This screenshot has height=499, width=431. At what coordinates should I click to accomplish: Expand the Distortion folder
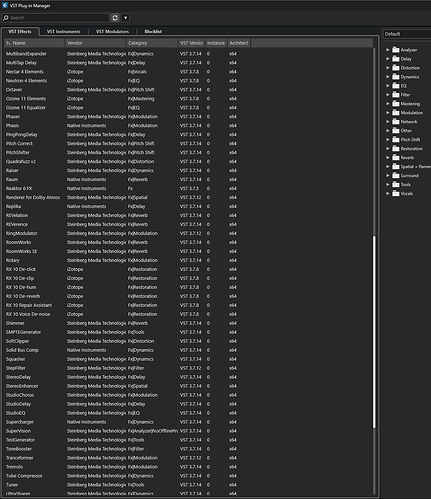click(388, 68)
